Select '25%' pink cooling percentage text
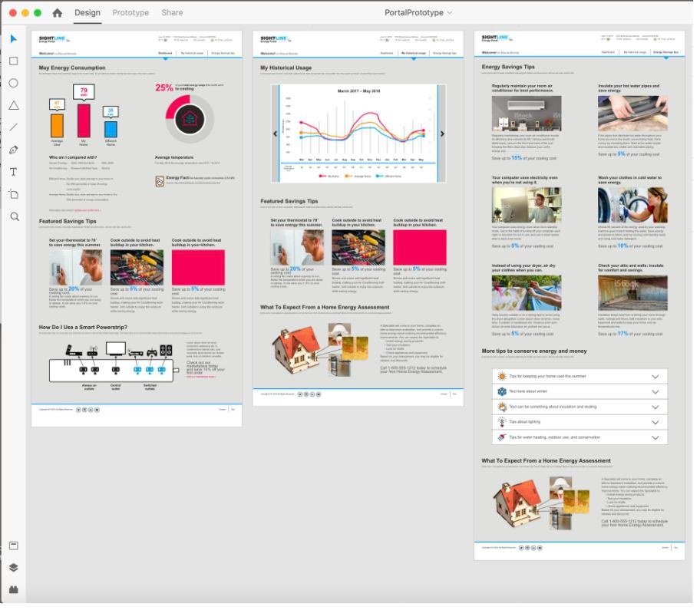This screenshot has height=610, width=700. [166, 89]
